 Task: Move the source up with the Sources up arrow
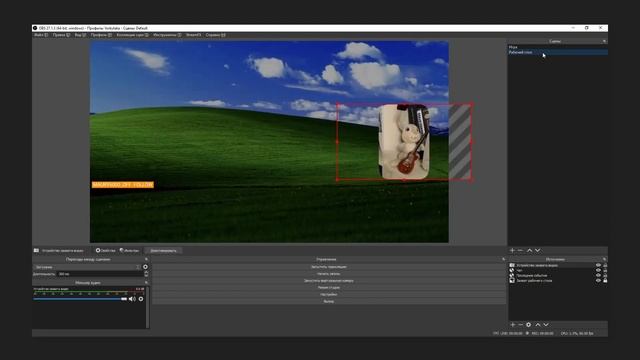tap(538, 324)
